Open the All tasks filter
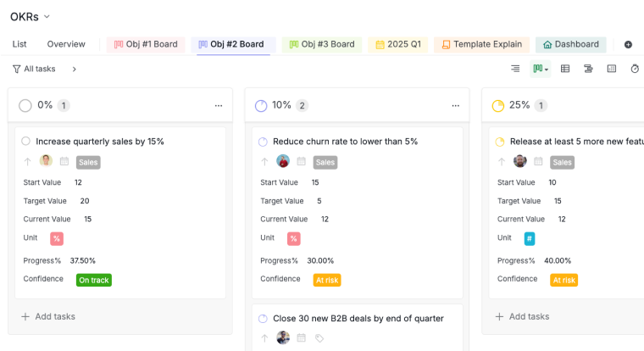Viewport: 644px width, 351px height. (34, 69)
